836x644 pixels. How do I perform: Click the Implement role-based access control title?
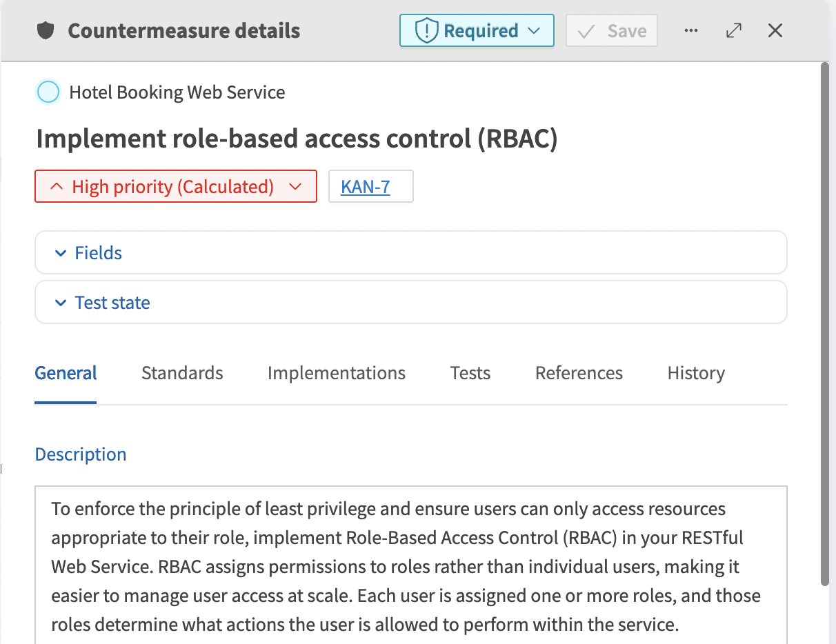[x=297, y=139]
